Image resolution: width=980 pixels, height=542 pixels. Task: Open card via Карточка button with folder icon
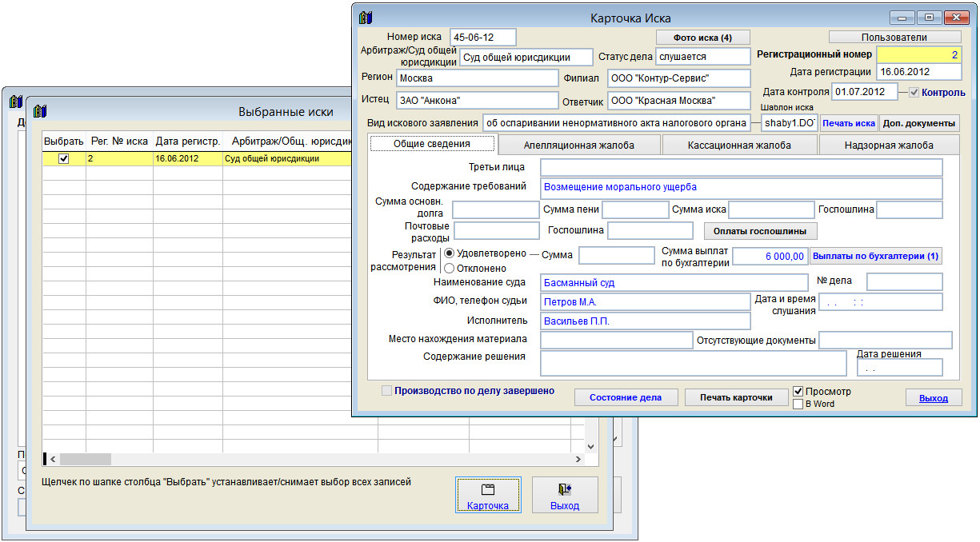tap(488, 496)
